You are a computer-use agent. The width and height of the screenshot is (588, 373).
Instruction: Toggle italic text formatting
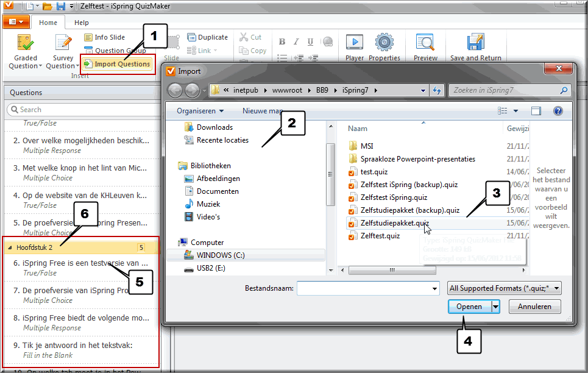296,41
